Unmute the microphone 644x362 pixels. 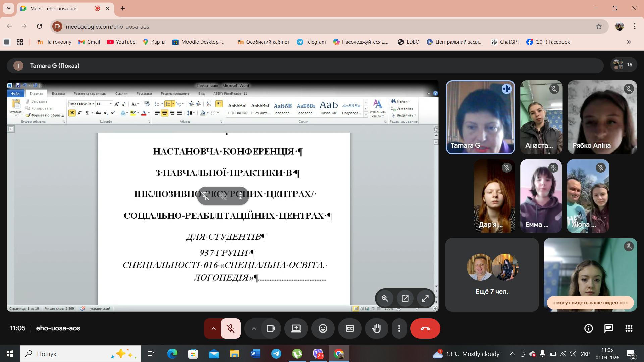tap(230, 328)
